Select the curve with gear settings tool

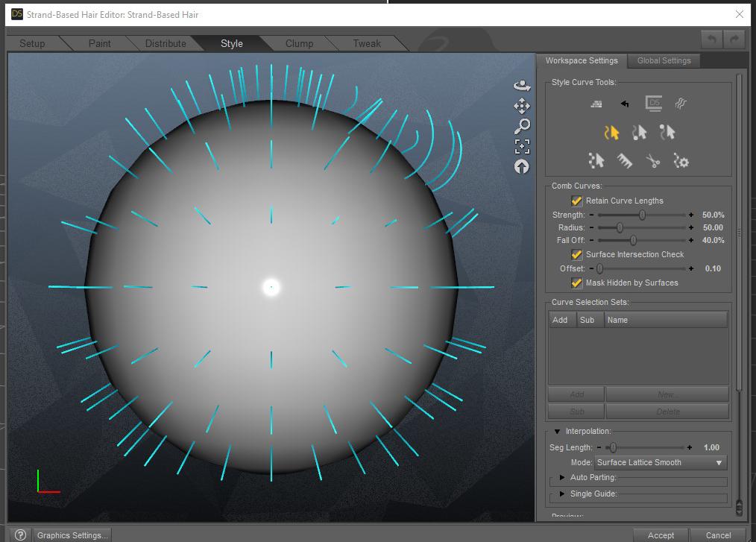point(681,160)
